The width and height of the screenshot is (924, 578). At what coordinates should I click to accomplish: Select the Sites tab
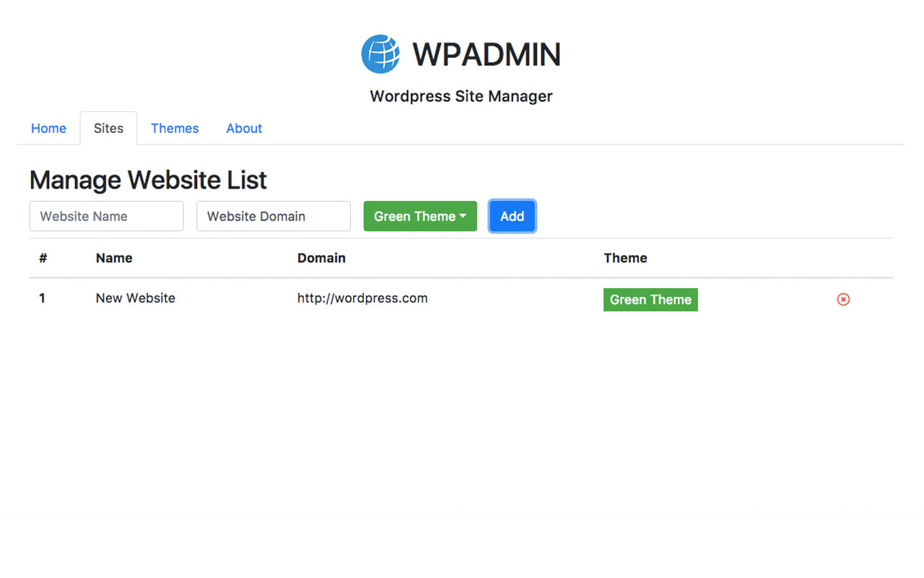[x=108, y=129]
